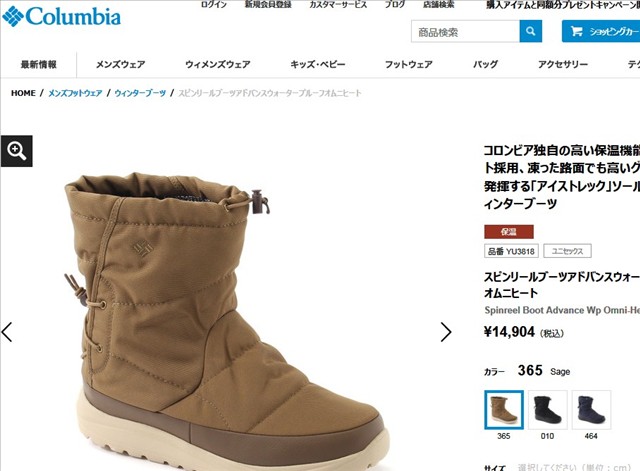Select the 464 navy boot color
This screenshot has width=640, height=471.
pos(591,410)
